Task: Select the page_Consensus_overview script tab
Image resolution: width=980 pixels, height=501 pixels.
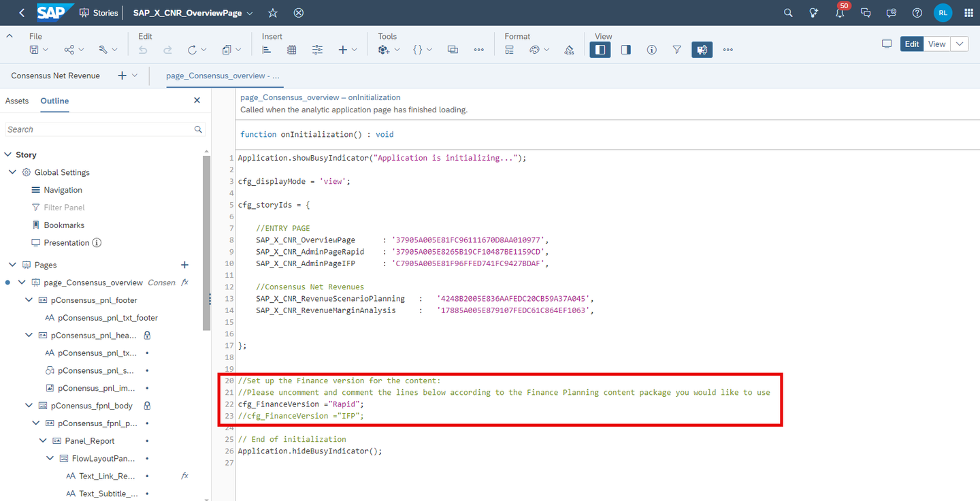Action: coord(223,76)
